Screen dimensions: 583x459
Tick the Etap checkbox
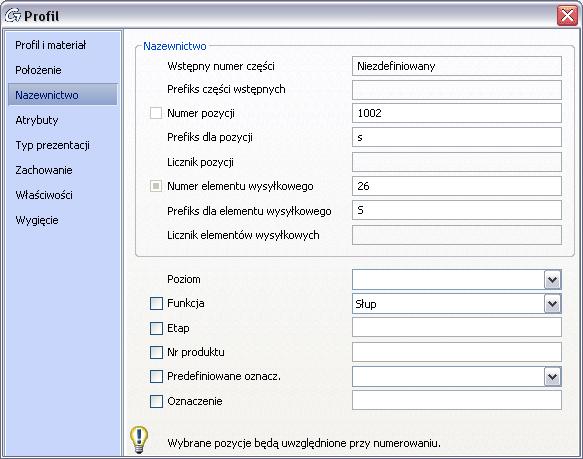coord(156,328)
